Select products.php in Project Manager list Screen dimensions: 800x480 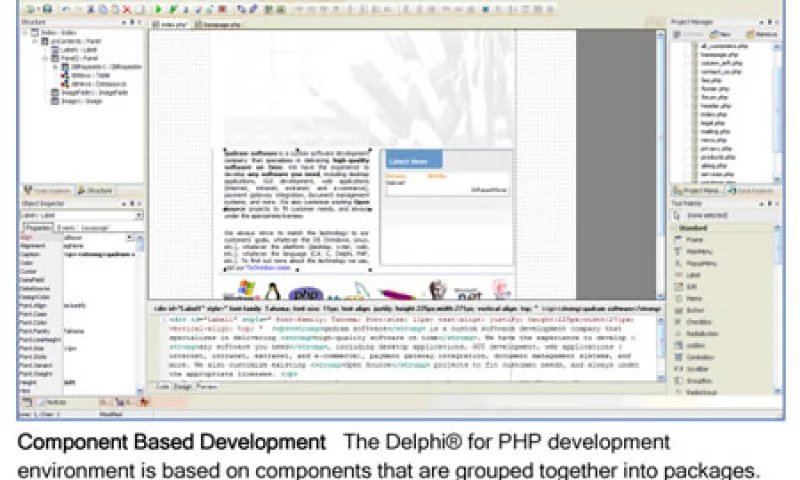(718, 157)
